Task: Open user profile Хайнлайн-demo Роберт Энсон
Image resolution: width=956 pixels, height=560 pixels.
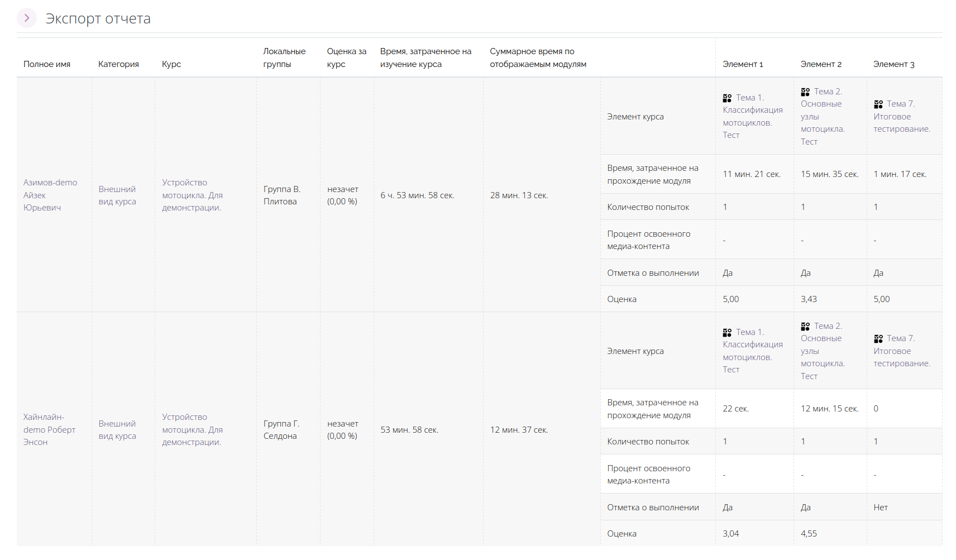Action: coord(49,429)
